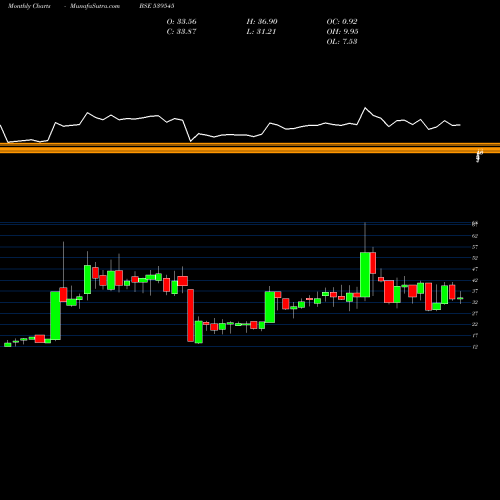Click the close price 'C: 33.87'
Viewport: 500px width, 500px height.
[x=181, y=32]
